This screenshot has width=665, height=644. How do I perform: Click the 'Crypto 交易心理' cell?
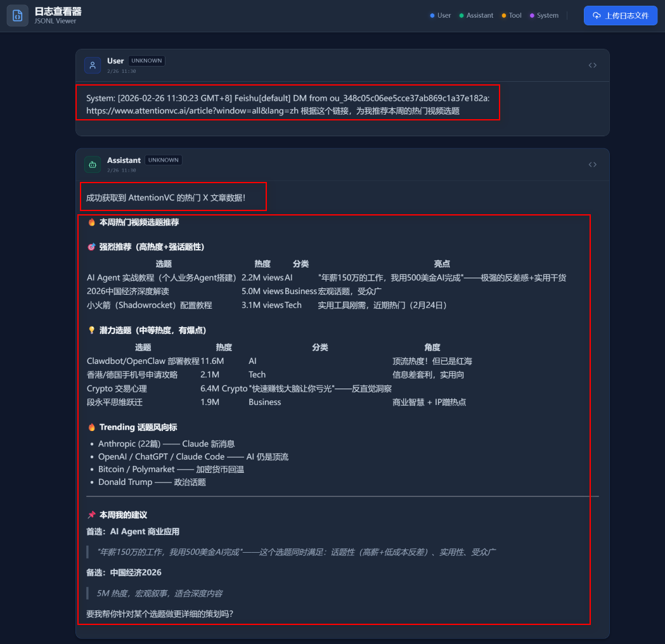click(117, 389)
